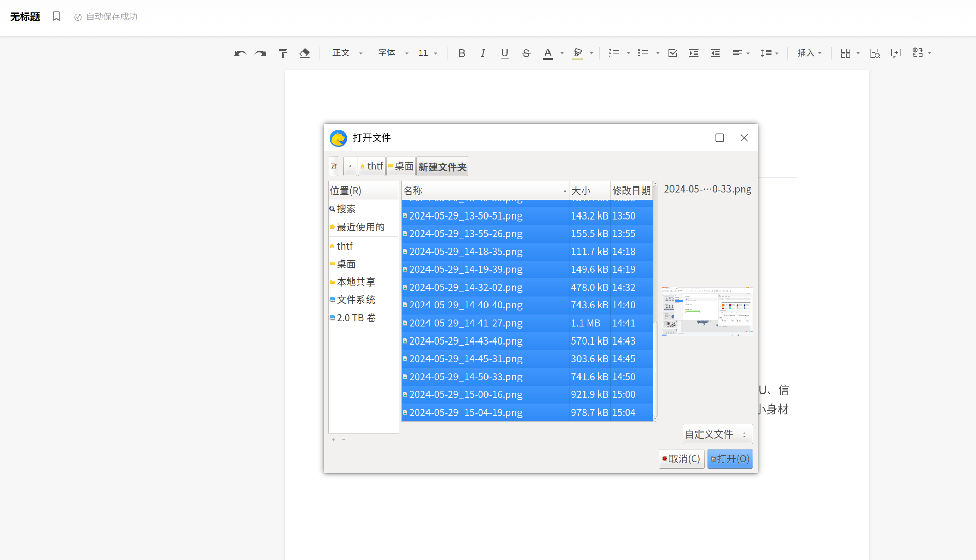Select file 2024-05-29_14-41-27.png
The height and width of the screenshot is (560, 976).
pos(466,323)
